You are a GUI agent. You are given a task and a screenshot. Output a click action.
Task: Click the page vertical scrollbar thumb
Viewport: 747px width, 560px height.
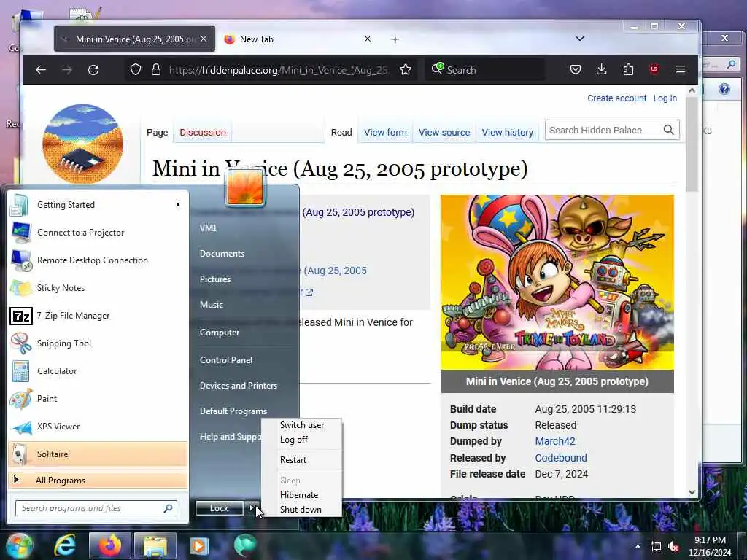pos(692,144)
